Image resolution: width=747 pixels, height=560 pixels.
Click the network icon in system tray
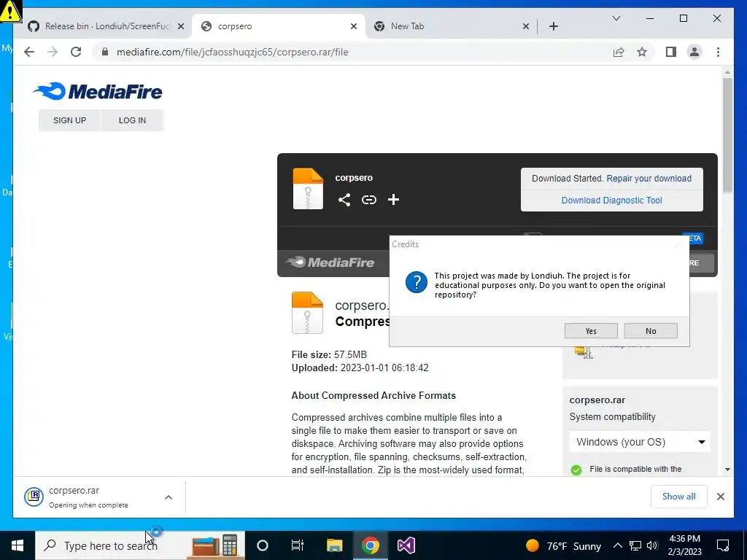coord(635,545)
